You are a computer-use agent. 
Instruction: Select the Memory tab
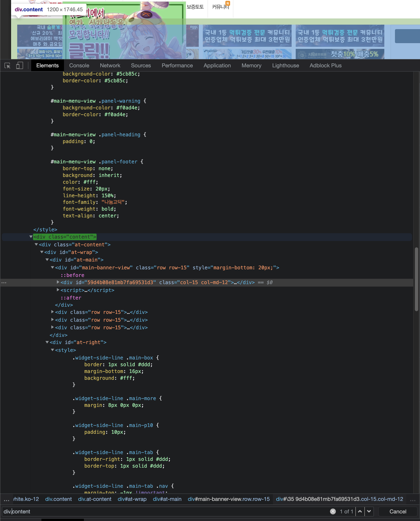coord(251,66)
